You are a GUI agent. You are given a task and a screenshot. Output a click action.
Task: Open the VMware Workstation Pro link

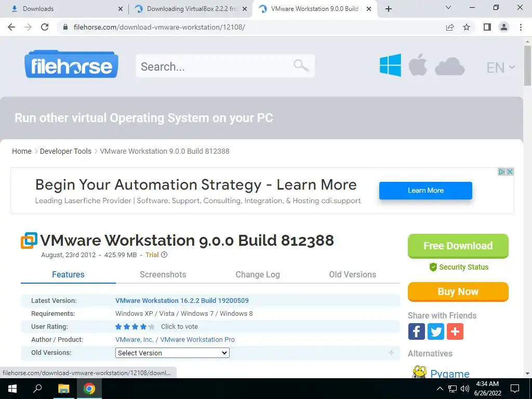point(197,340)
